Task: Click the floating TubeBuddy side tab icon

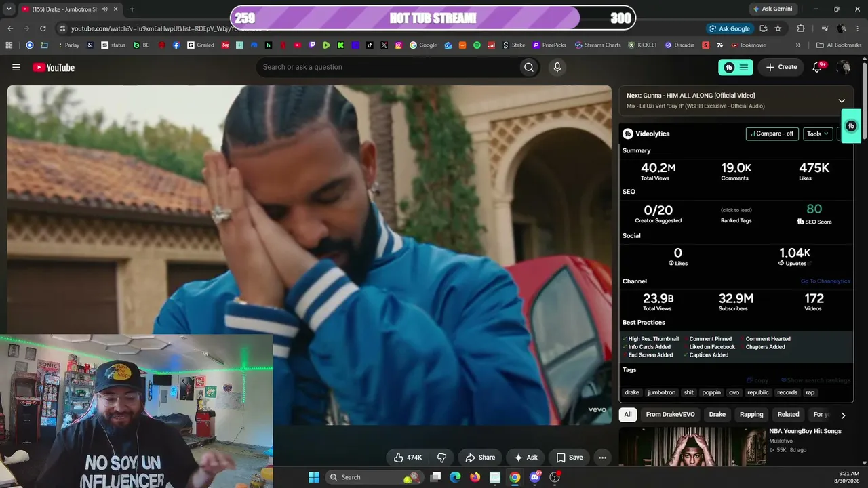Action: (852, 126)
